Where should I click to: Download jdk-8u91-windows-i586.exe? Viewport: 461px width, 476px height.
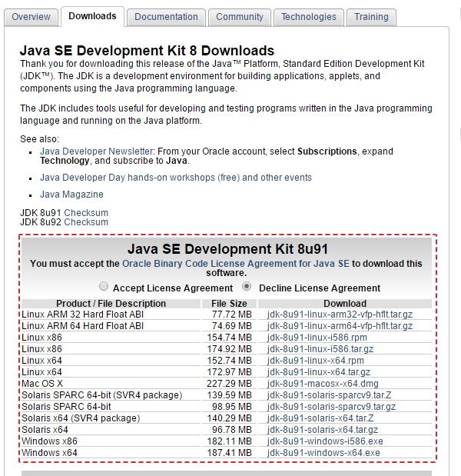(325, 441)
